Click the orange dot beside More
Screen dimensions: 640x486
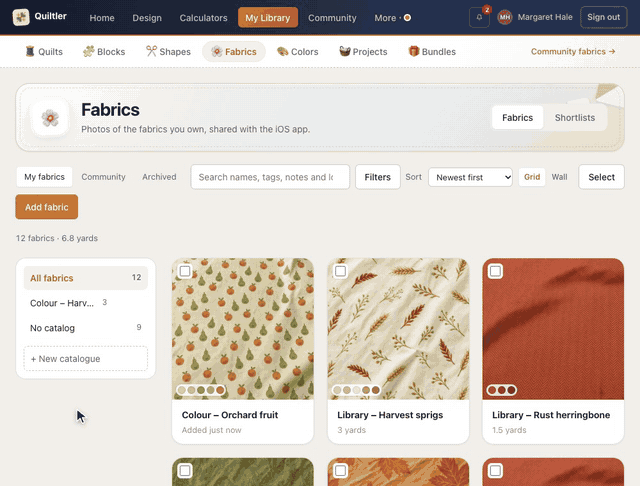pos(407,18)
